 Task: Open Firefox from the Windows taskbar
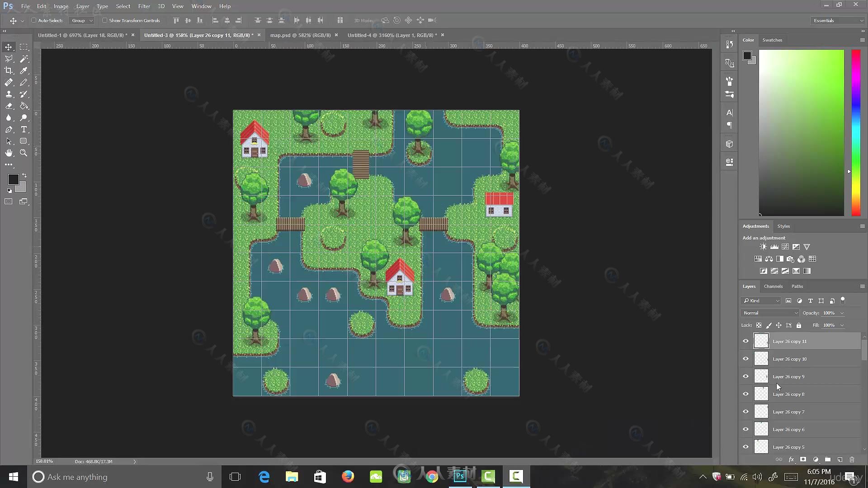point(348,477)
